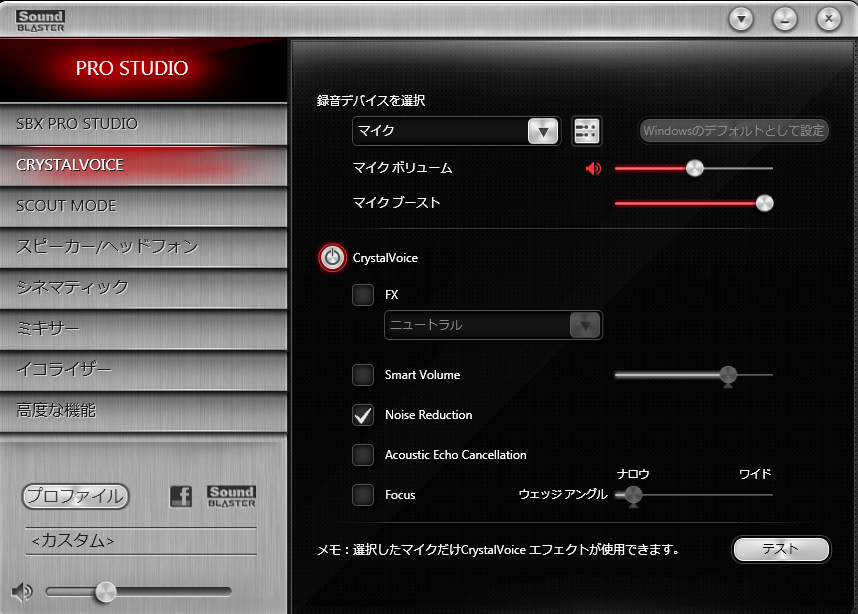The height and width of the screenshot is (614, 858).
Task: Enable the FX checkbox
Action: [x=363, y=294]
